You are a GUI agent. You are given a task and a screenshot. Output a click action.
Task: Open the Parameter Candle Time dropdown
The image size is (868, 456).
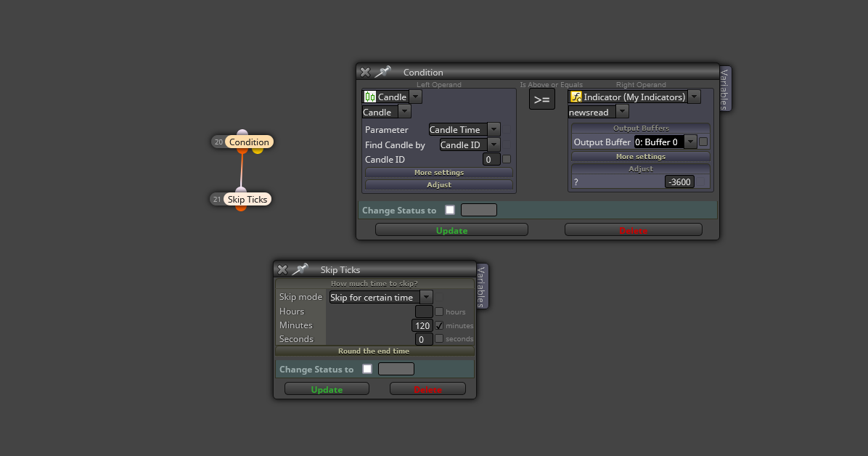pos(494,130)
